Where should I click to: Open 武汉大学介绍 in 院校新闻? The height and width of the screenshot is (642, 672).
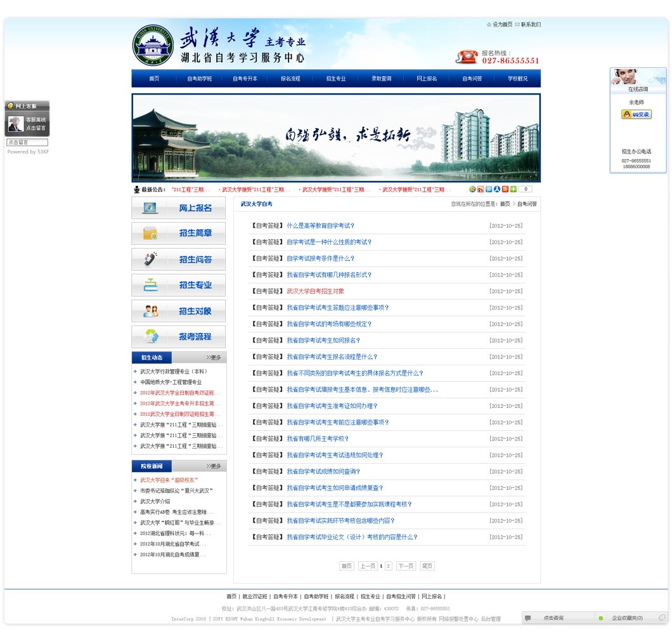pyautogui.click(x=155, y=501)
